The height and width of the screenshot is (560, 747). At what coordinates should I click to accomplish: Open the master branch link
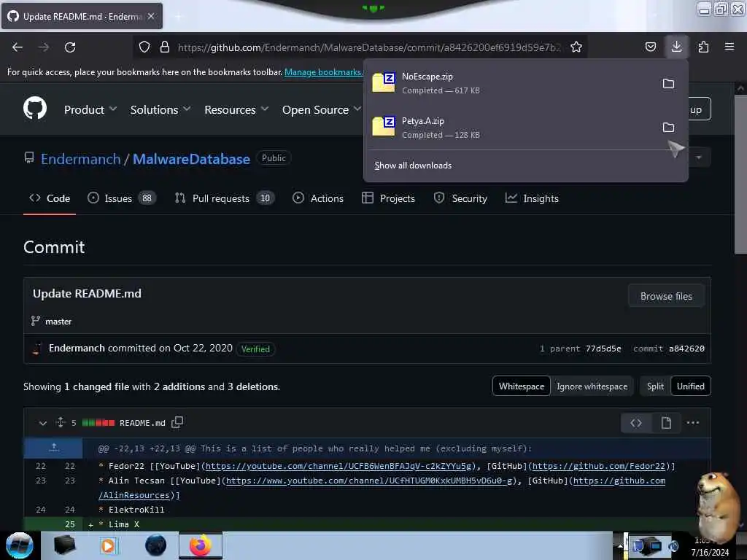[x=58, y=322]
